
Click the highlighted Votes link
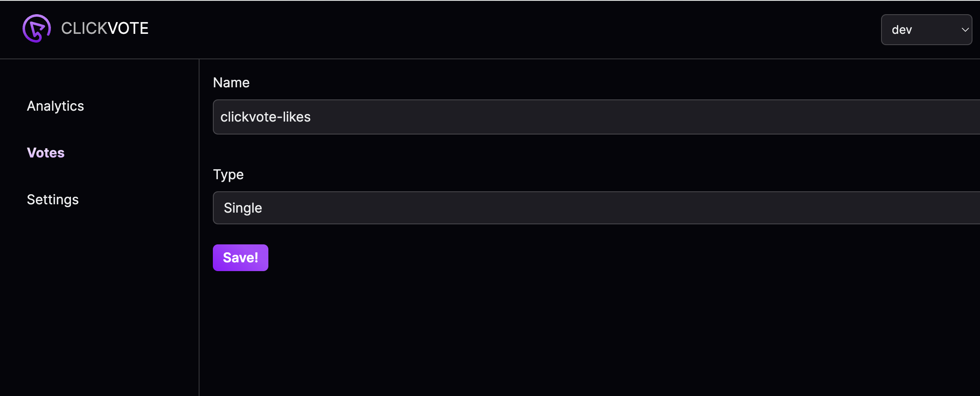(45, 152)
